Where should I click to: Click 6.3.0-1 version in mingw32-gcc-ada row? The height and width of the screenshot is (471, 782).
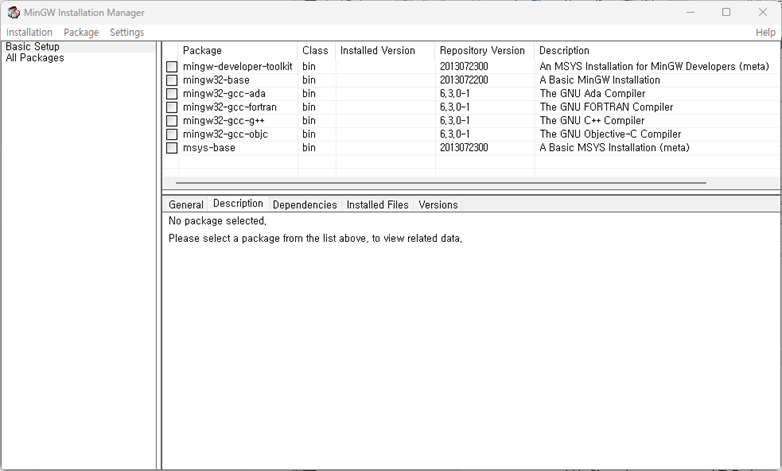coord(455,93)
